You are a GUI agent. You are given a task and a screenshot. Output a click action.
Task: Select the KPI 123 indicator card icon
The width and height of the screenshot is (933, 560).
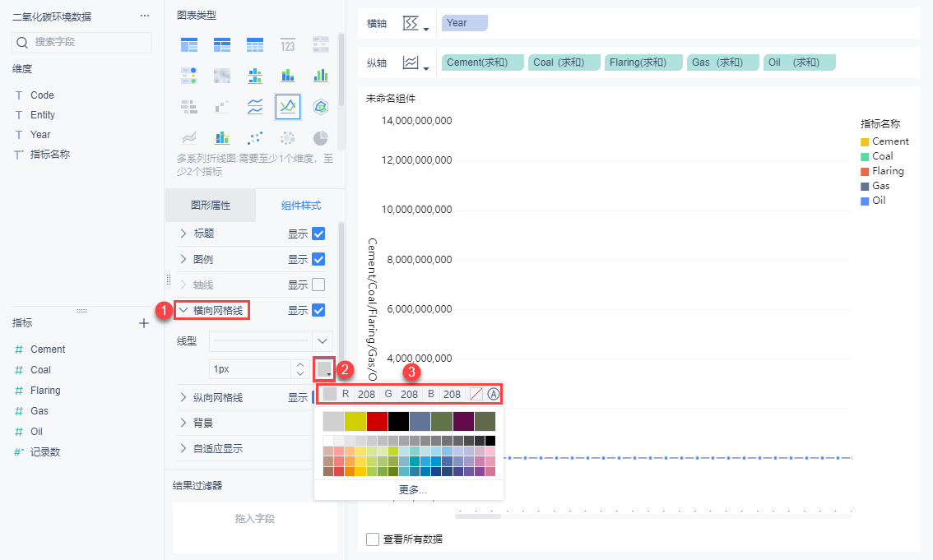pyautogui.click(x=287, y=44)
